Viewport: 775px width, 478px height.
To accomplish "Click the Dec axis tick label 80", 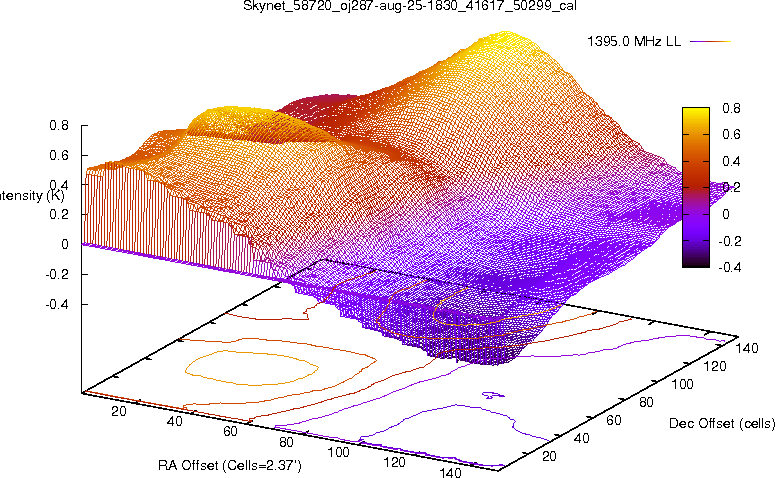I will pyautogui.click(x=646, y=402).
